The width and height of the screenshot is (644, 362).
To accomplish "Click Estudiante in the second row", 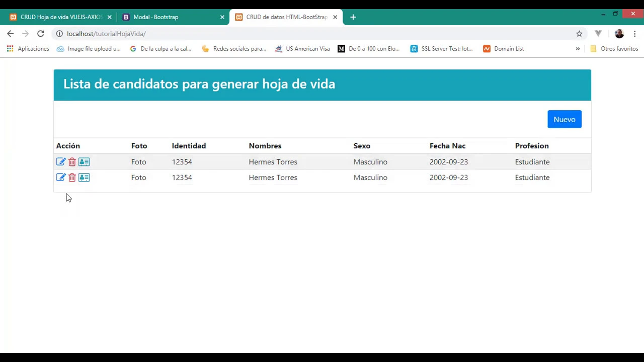I will [532, 177].
